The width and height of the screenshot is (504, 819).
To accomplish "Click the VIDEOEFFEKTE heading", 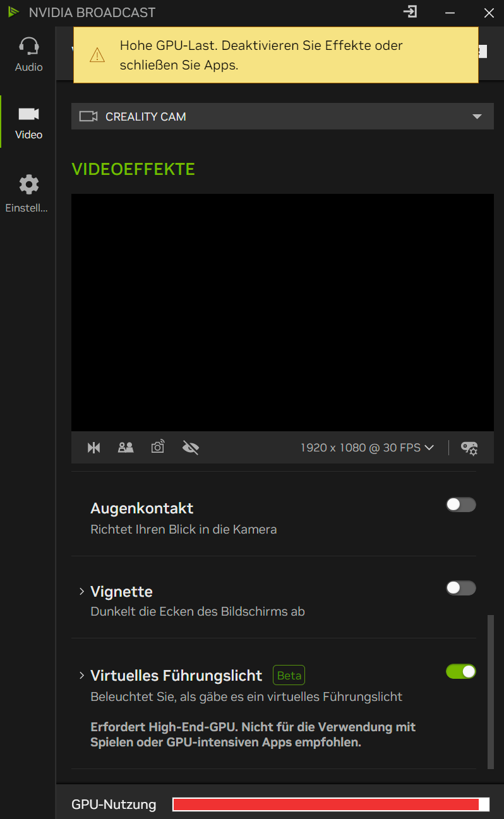I will point(133,169).
